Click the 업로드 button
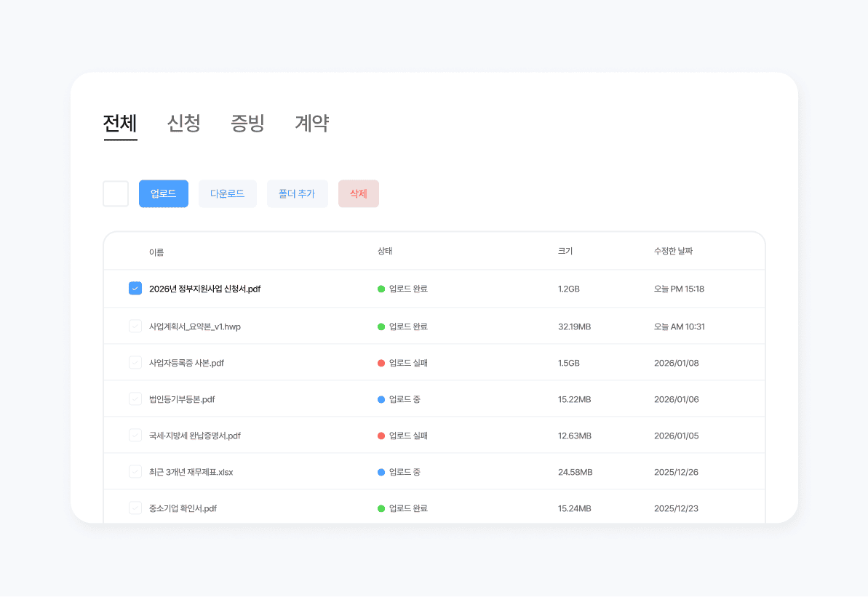This screenshot has width=868, height=597. (163, 193)
